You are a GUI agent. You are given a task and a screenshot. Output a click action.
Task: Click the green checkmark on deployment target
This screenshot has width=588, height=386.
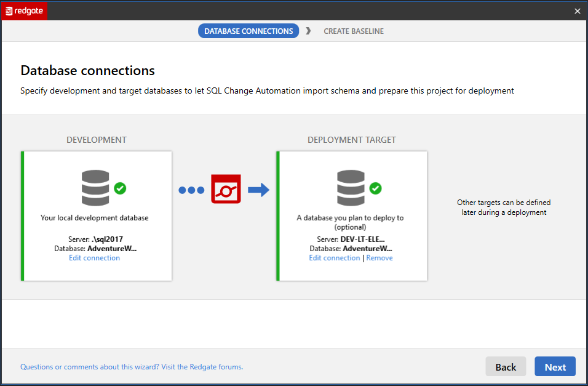[x=376, y=188]
